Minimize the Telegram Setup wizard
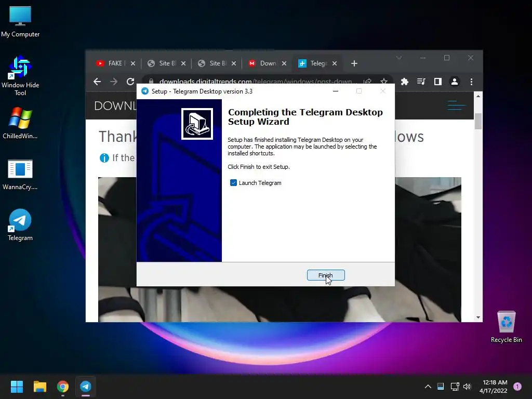This screenshot has height=399, width=532. point(336,91)
